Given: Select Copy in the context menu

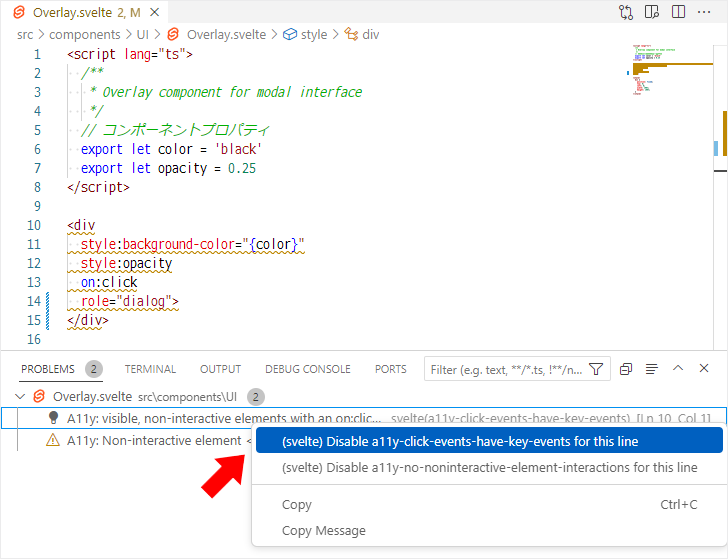Looking at the screenshot, I should pos(489,505).
